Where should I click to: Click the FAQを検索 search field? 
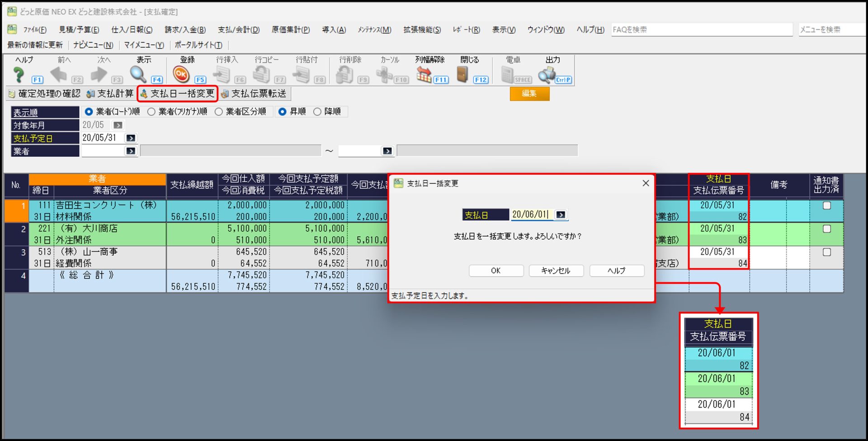click(x=701, y=30)
